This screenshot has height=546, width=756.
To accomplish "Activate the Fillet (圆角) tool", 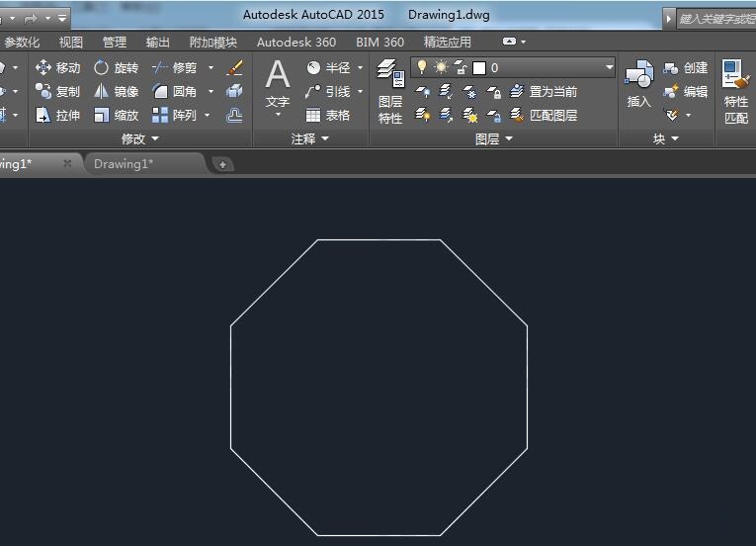I will 174,91.
